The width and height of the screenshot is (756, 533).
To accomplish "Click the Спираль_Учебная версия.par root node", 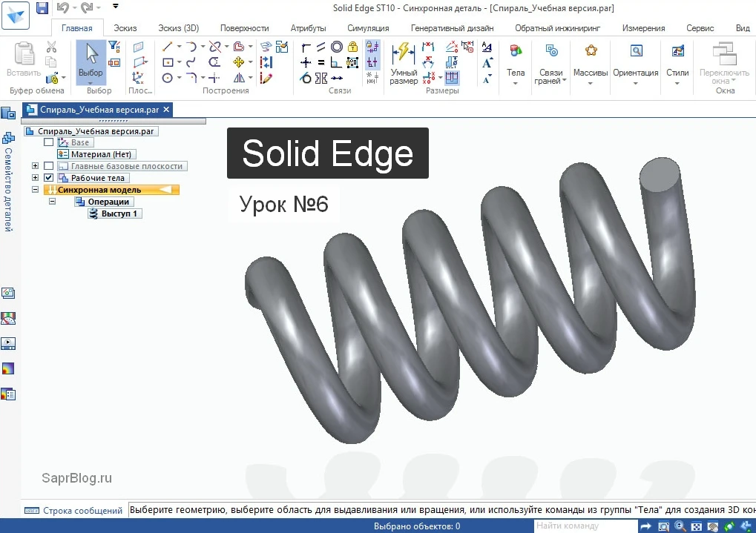I will (x=91, y=131).
